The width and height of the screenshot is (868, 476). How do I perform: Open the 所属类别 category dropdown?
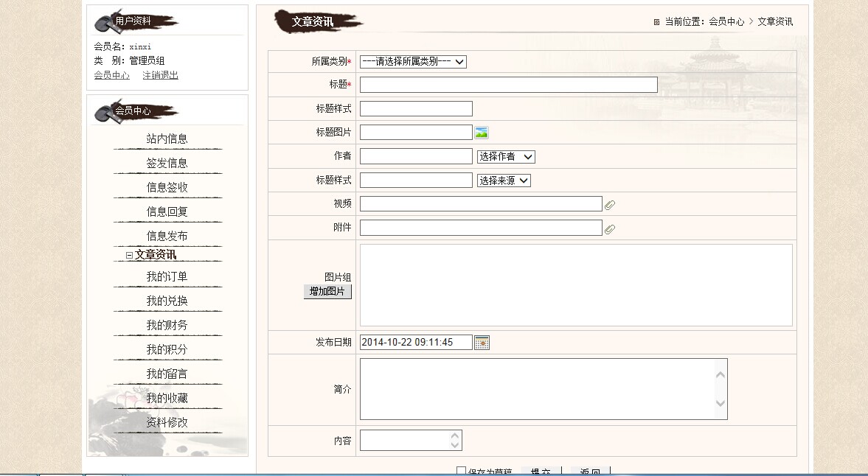[413, 62]
